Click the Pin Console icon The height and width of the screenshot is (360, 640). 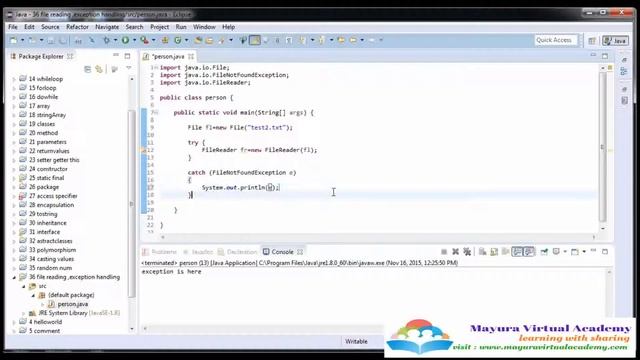tap(544, 252)
